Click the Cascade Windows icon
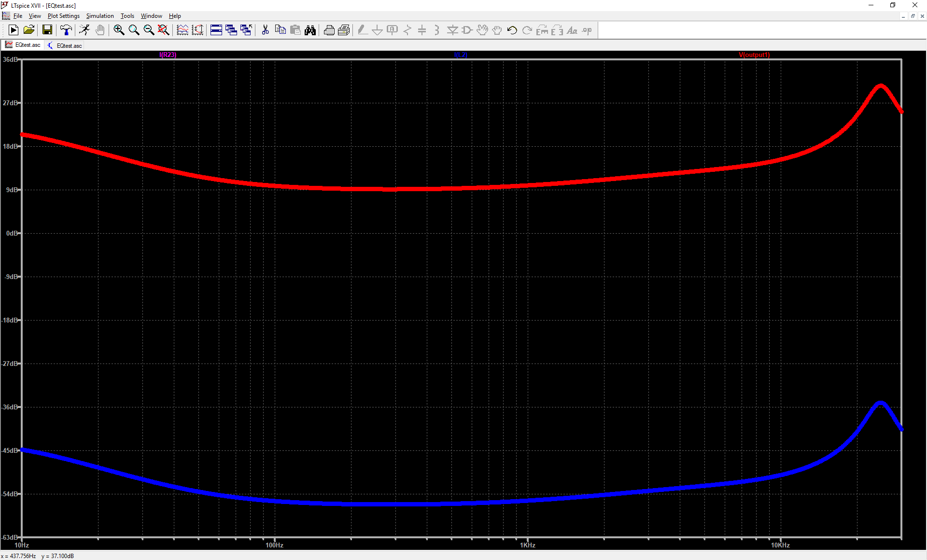 pos(231,30)
